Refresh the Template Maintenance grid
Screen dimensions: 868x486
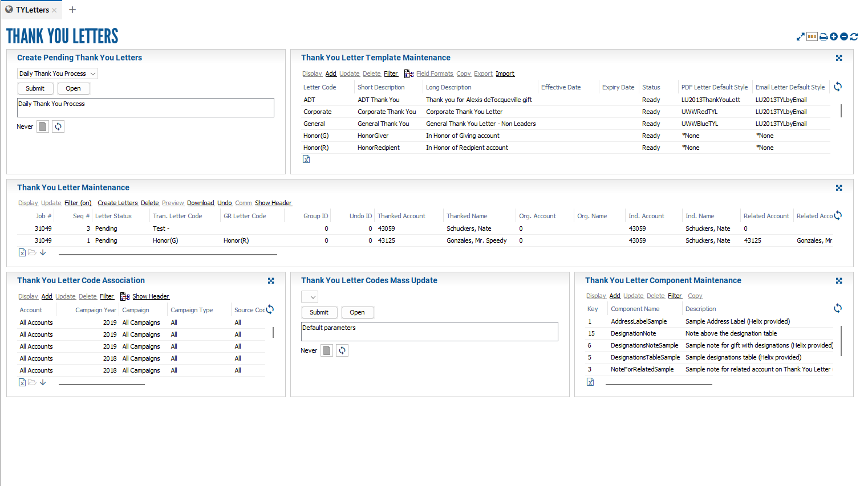pos(838,87)
